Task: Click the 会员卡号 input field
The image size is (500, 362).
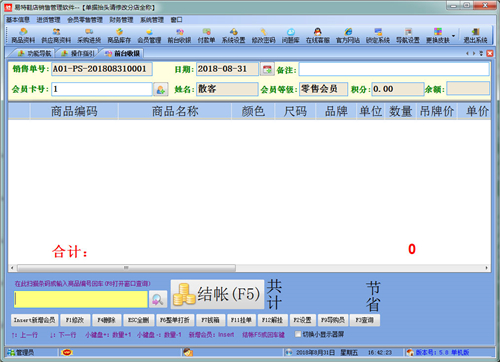Action: click(102, 89)
